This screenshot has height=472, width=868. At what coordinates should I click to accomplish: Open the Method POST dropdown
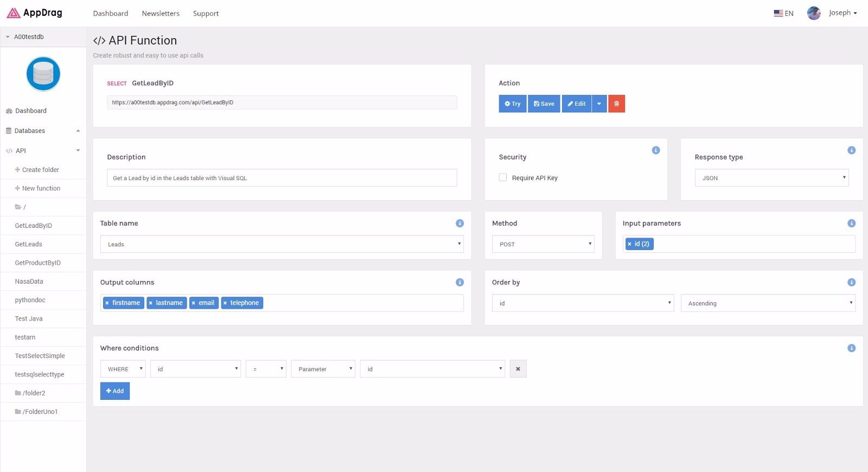(x=542, y=244)
